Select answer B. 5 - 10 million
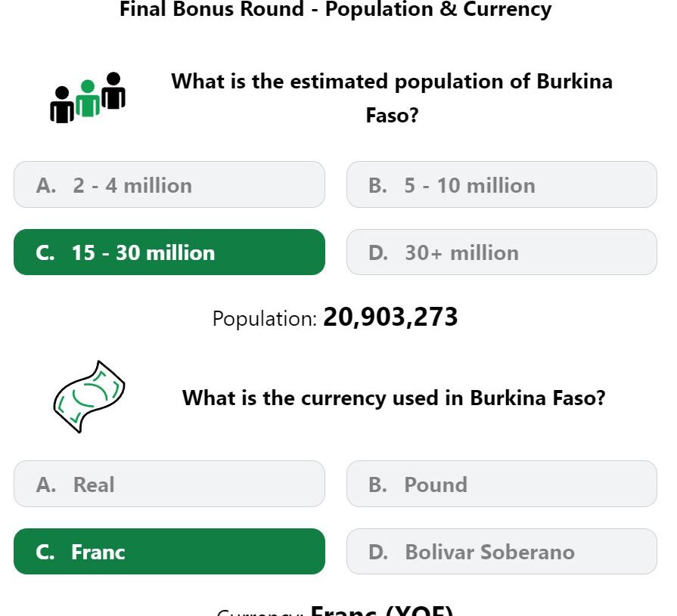677x616 pixels. pyautogui.click(x=502, y=184)
